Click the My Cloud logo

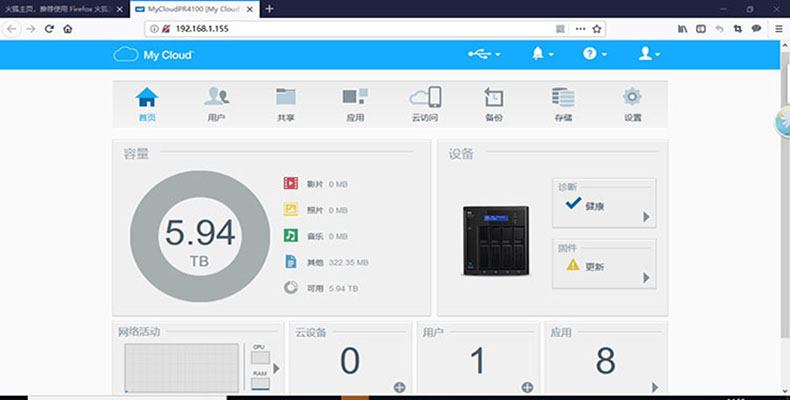point(153,54)
